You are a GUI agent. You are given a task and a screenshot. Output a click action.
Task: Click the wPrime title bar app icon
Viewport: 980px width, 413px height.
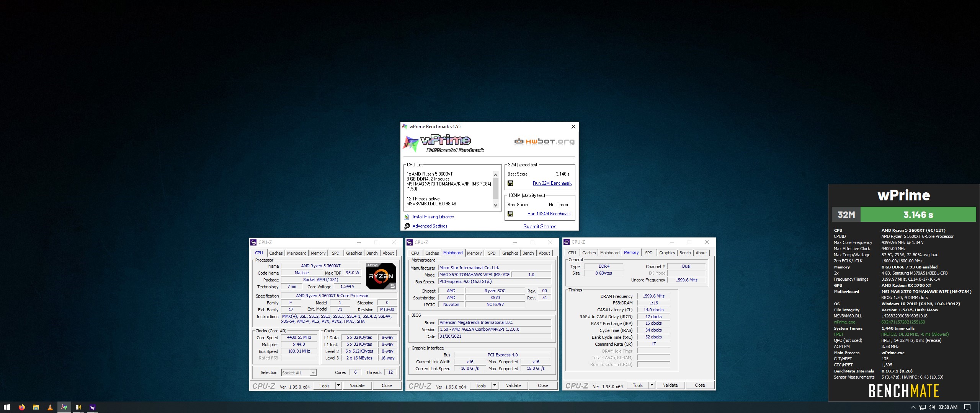pyautogui.click(x=405, y=127)
